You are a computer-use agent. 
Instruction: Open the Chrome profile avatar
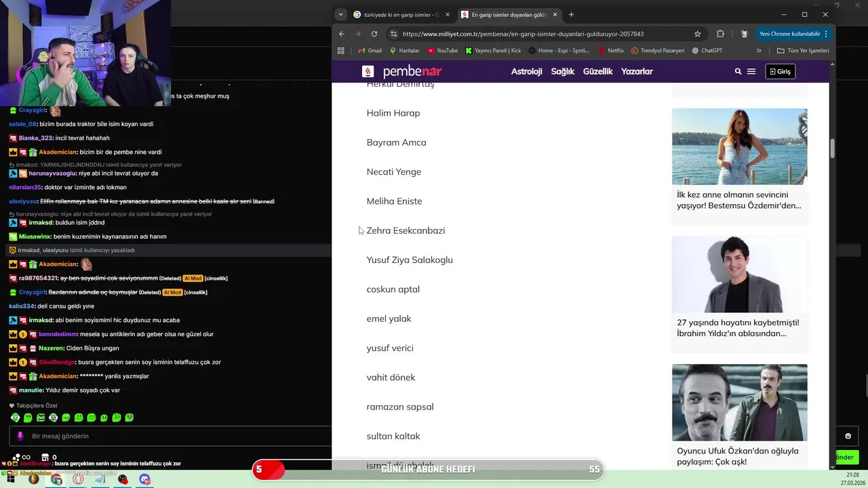pos(744,34)
